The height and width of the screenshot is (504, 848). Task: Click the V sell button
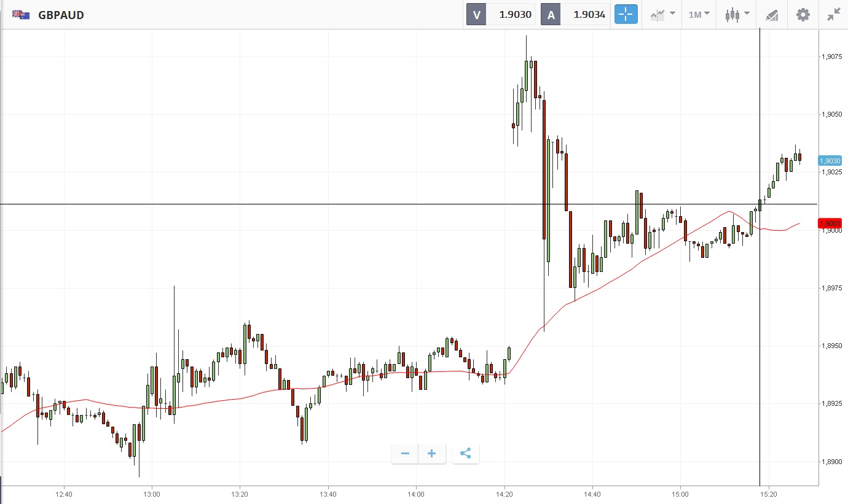476,15
